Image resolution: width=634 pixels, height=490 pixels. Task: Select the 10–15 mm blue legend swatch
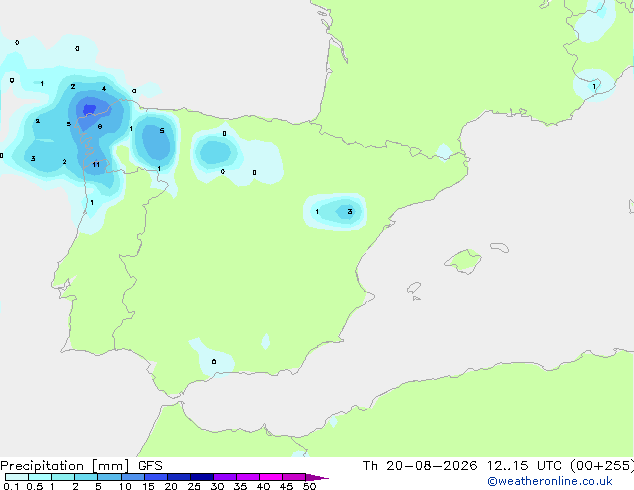click(x=132, y=477)
